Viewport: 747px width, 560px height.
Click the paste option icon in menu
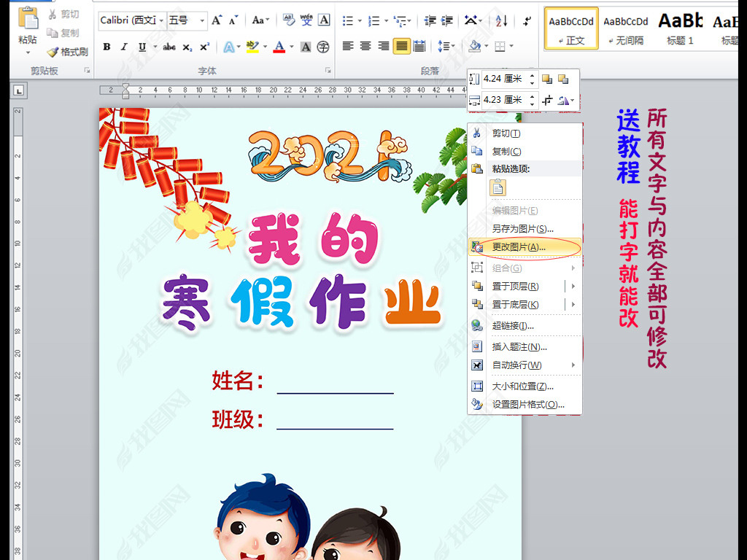[498, 187]
